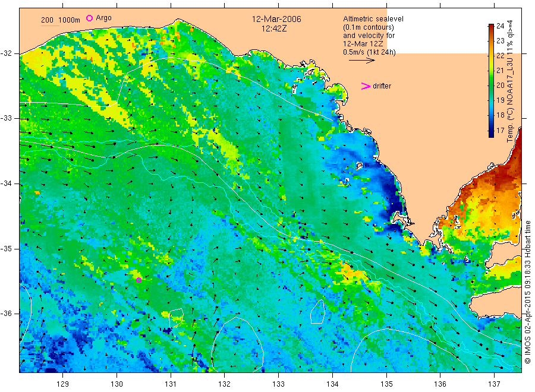Click the magenta drifter arrowhead symbol

366,86
